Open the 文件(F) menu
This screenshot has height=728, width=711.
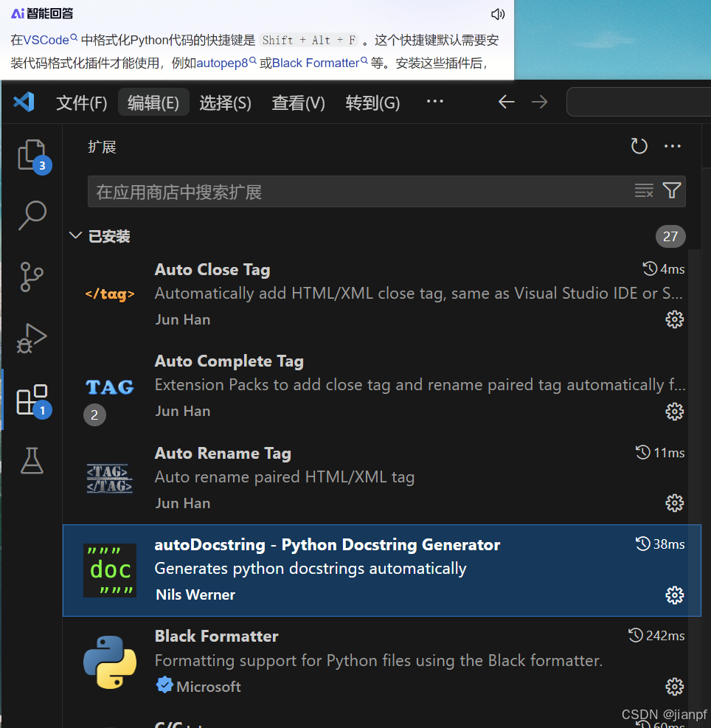(82, 103)
